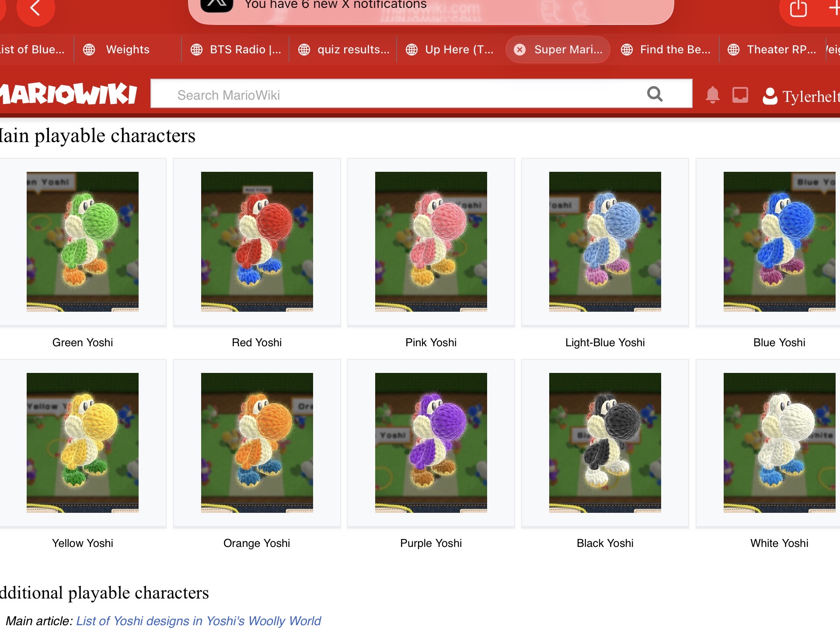Open the share sheet icon

pyautogui.click(x=798, y=8)
